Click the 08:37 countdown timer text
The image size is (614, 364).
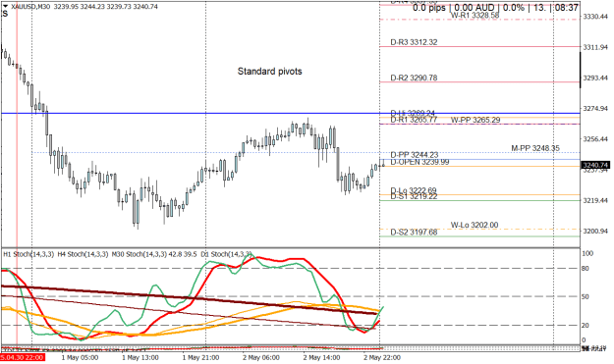click(x=567, y=8)
